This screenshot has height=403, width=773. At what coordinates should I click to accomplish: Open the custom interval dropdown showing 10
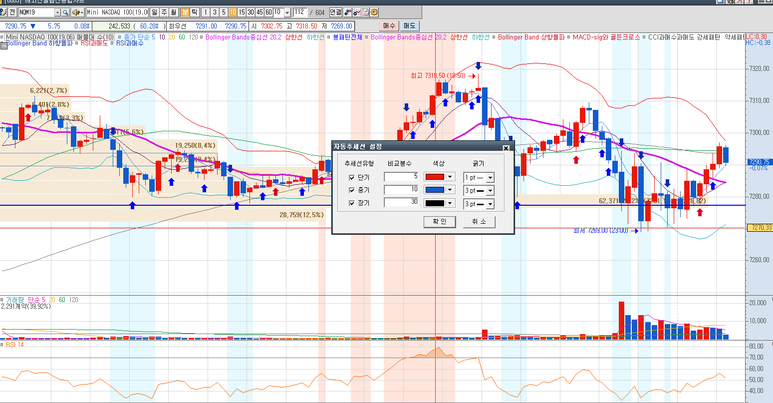287,12
